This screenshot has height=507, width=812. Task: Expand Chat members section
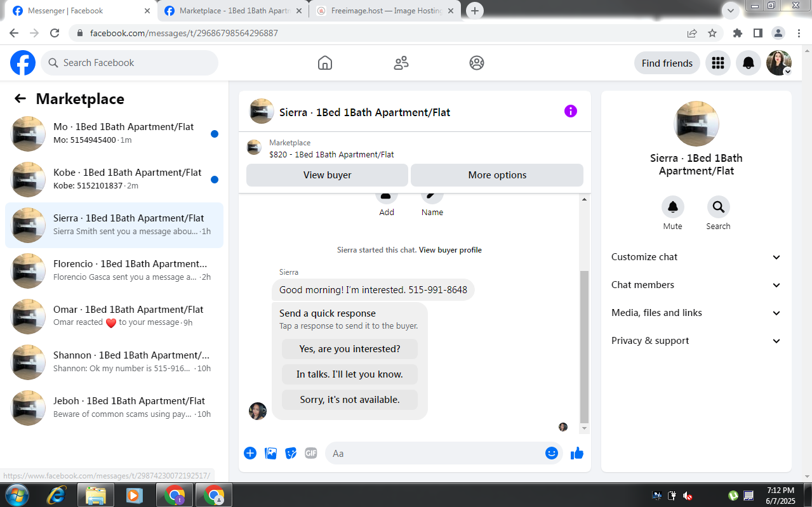pos(696,285)
